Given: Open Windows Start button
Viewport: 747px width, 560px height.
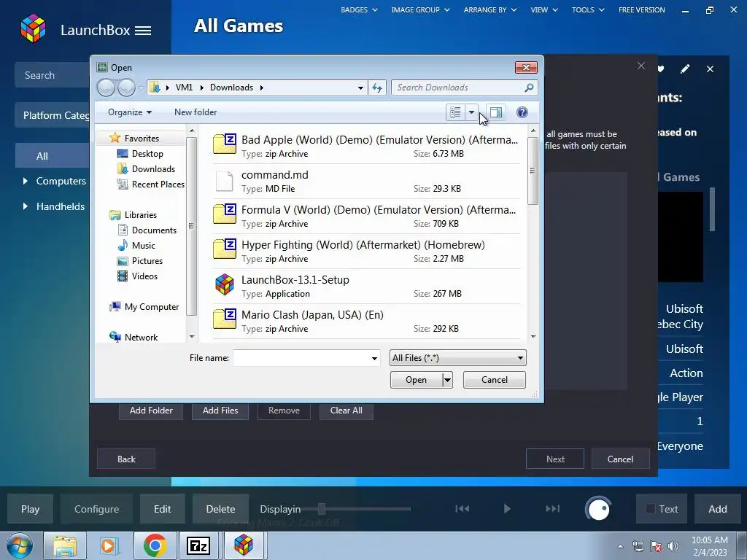Looking at the screenshot, I should [19, 545].
